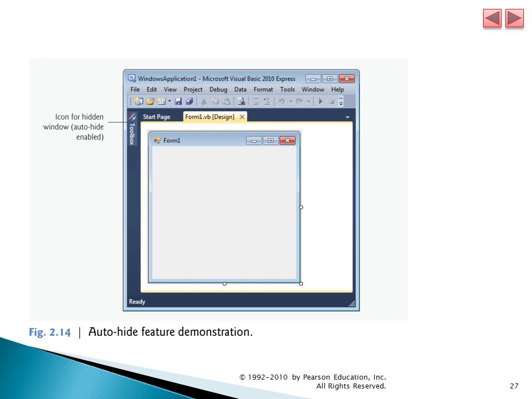This screenshot has height=399, width=532.
Task: Click the Find in Files icon
Action: (x=241, y=101)
